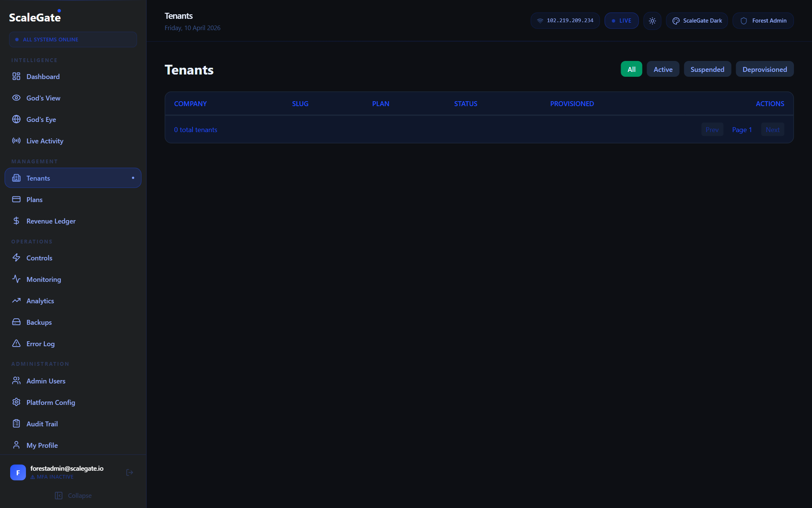Open God's Eye globe view
Viewport: 812px width, 508px height.
click(41, 119)
